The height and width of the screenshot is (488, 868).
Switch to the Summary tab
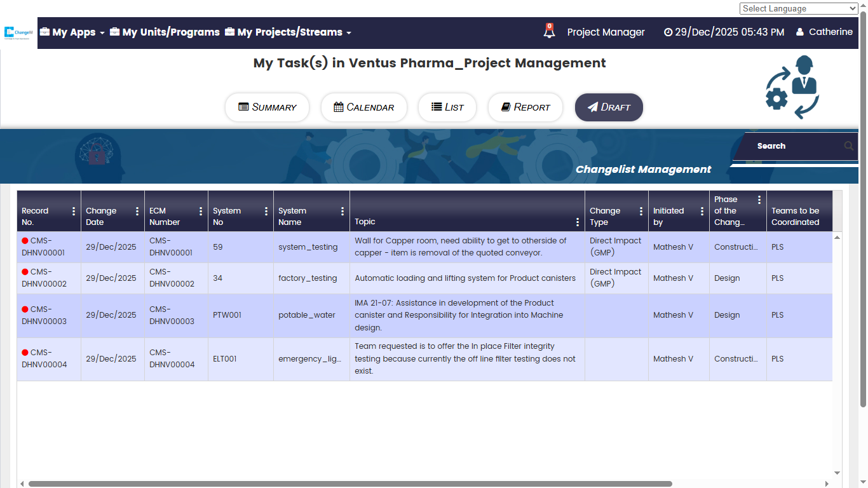click(267, 107)
